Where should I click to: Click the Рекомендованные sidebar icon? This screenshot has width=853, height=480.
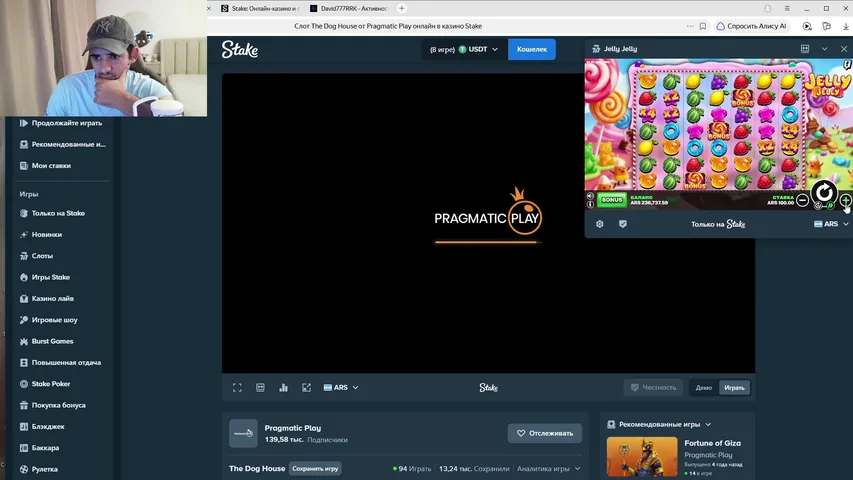(23, 144)
